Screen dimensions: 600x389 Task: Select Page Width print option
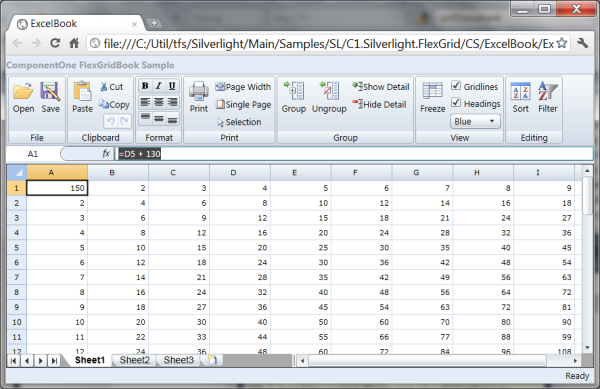(x=243, y=87)
